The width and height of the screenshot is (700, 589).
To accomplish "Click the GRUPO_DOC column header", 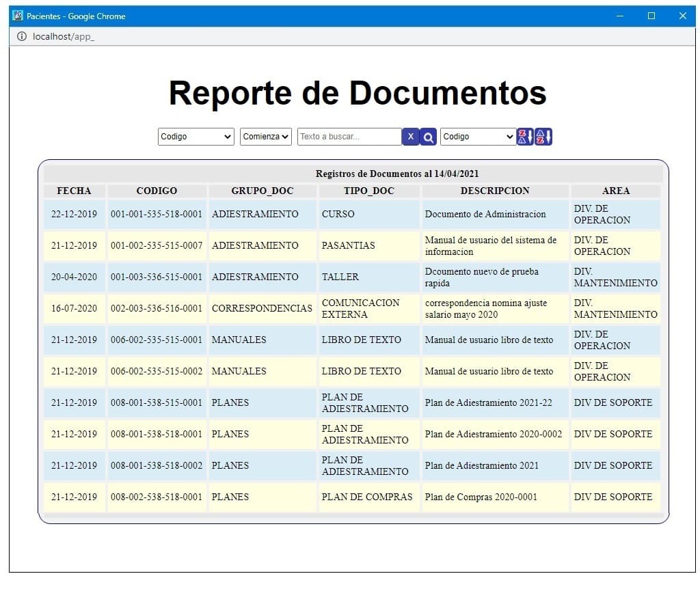I will [x=262, y=191].
